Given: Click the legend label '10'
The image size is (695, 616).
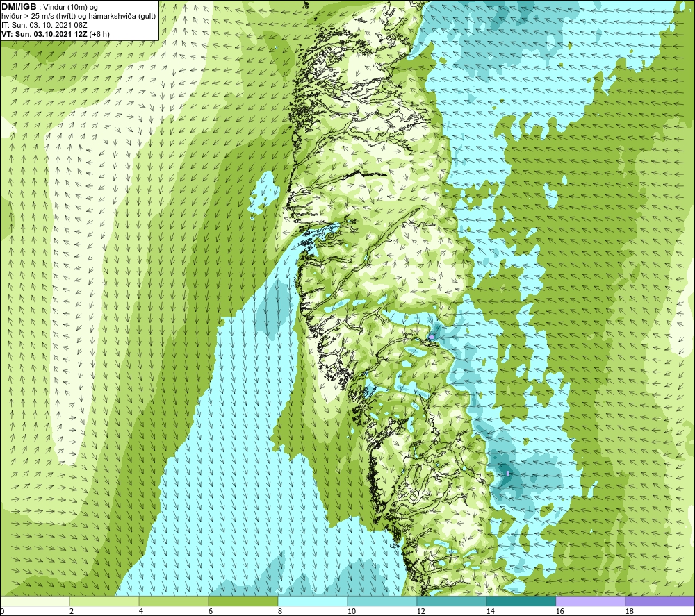Looking at the screenshot, I should pyautogui.click(x=352, y=612).
